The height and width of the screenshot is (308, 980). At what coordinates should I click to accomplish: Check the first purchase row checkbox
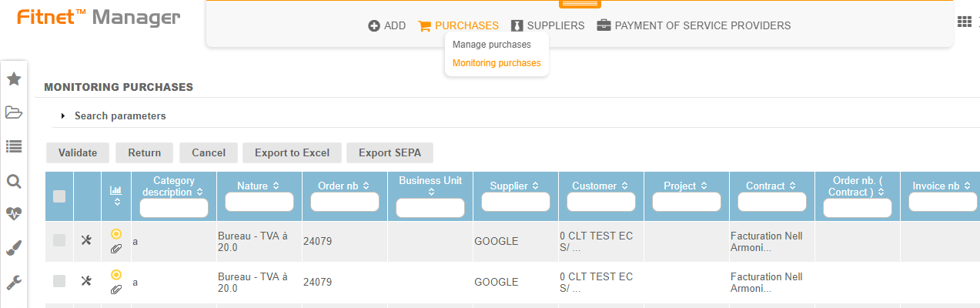pyautogui.click(x=59, y=241)
